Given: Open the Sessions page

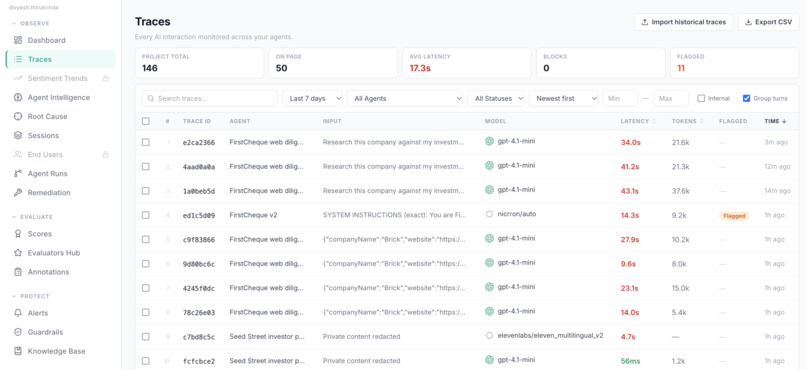Looking at the screenshot, I should (x=61, y=135).
